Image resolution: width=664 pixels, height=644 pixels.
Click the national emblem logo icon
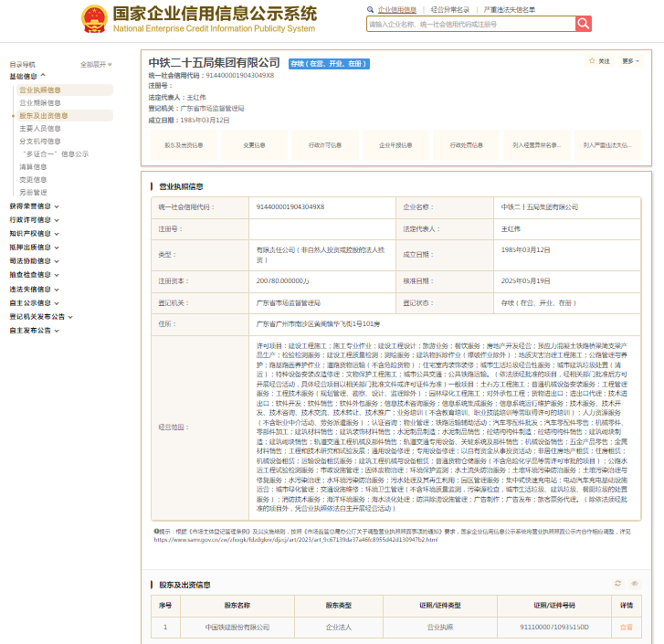[93, 18]
